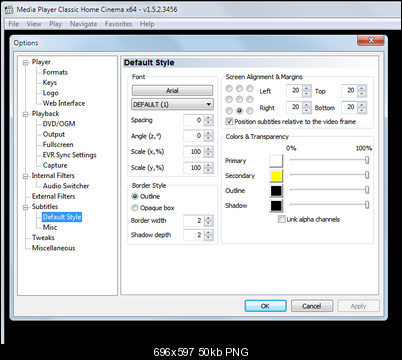The image size is (402, 360).
Task: Select bottom-left screen alignment radio
Action: click(229, 111)
